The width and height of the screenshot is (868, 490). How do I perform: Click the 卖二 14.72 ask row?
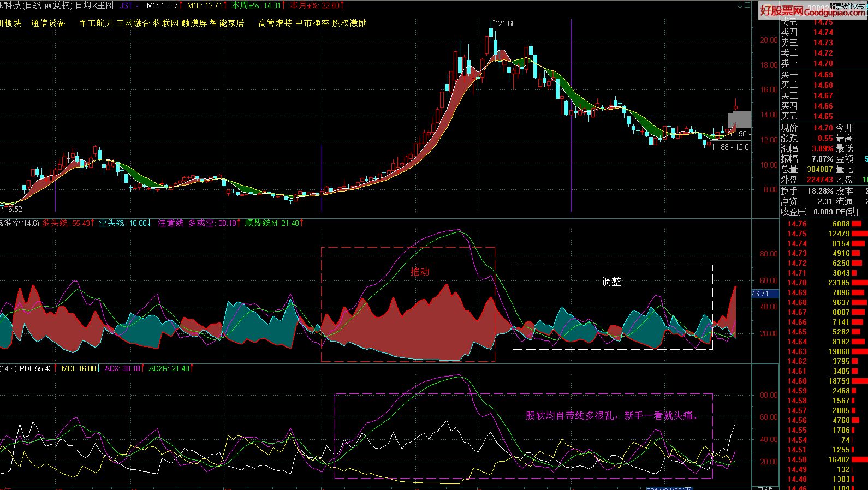point(807,53)
